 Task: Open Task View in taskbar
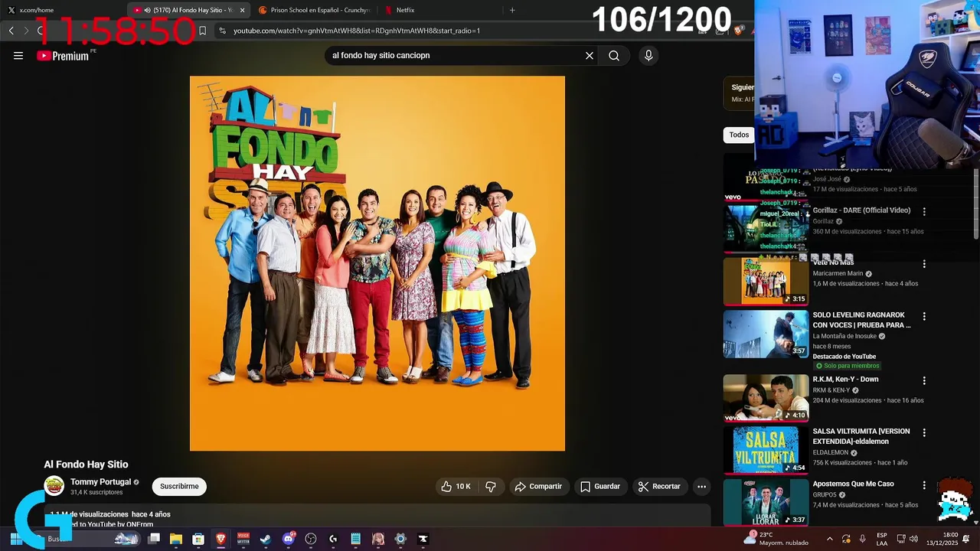[x=154, y=539]
